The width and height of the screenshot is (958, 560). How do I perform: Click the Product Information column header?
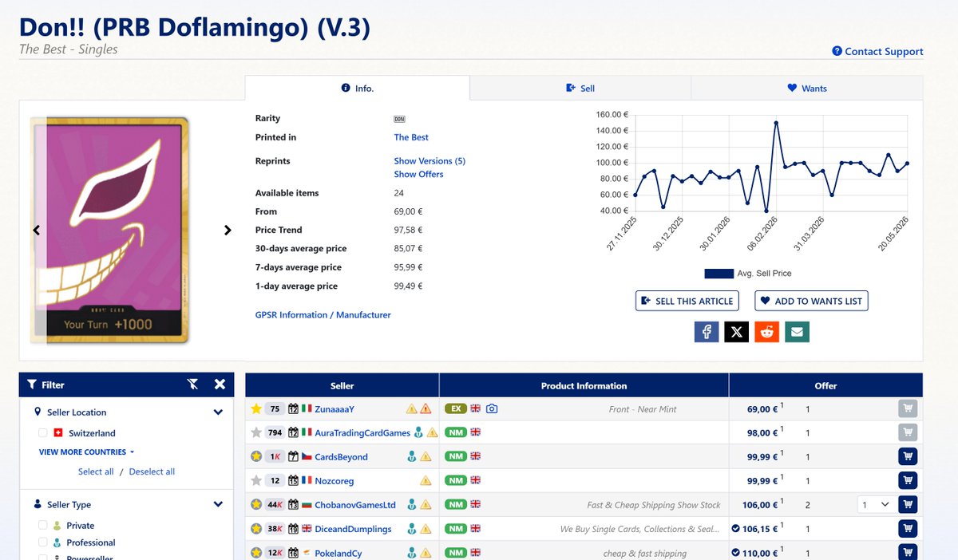coord(584,385)
